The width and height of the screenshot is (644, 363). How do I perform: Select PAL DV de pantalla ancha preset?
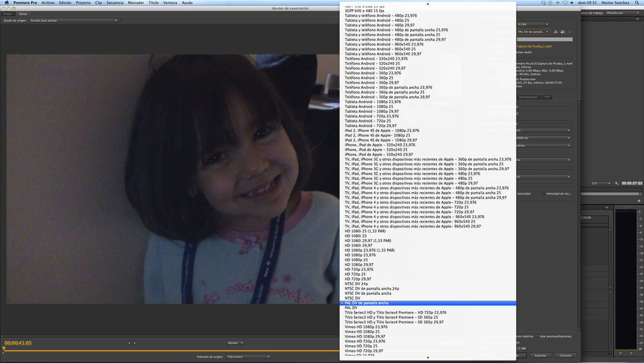point(428,303)
